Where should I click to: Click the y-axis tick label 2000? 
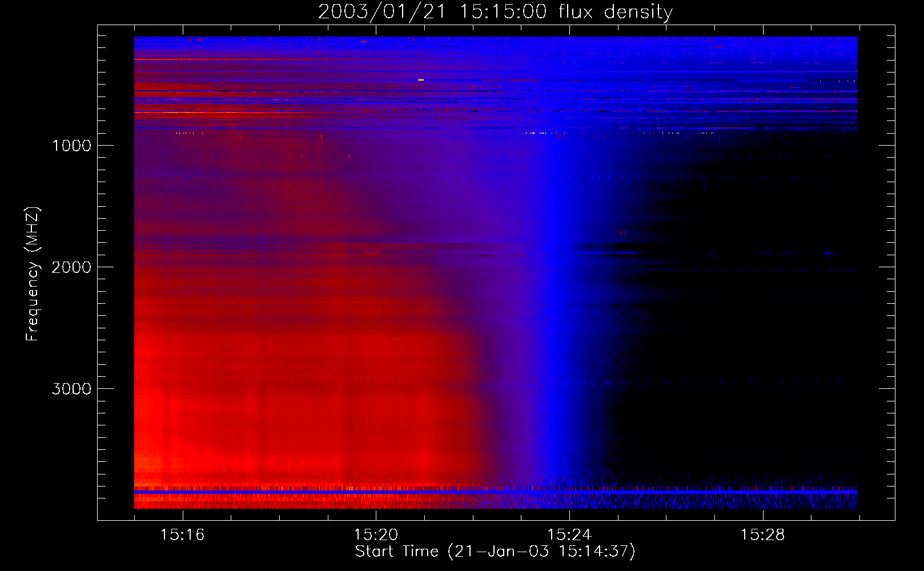tap(71, 267)
